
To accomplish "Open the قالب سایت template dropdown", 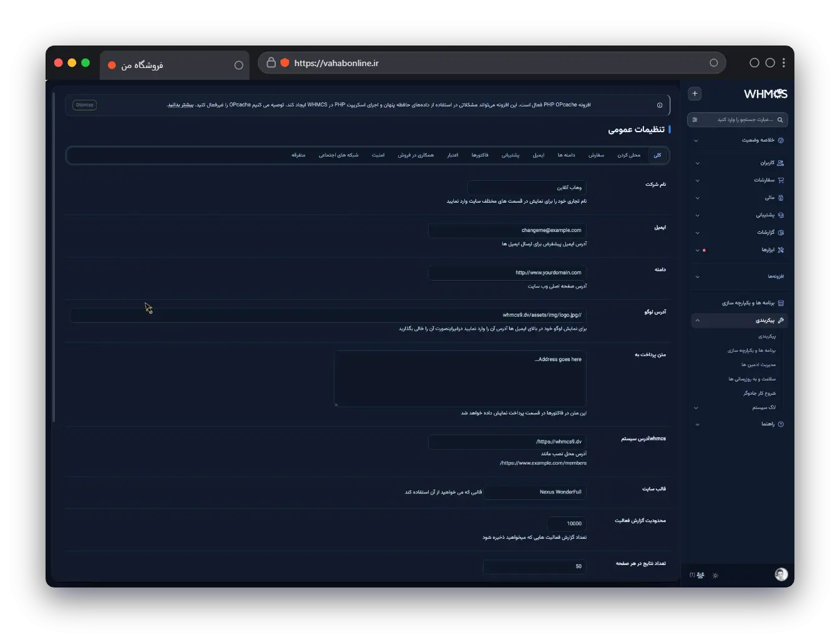I will point(535,492).
